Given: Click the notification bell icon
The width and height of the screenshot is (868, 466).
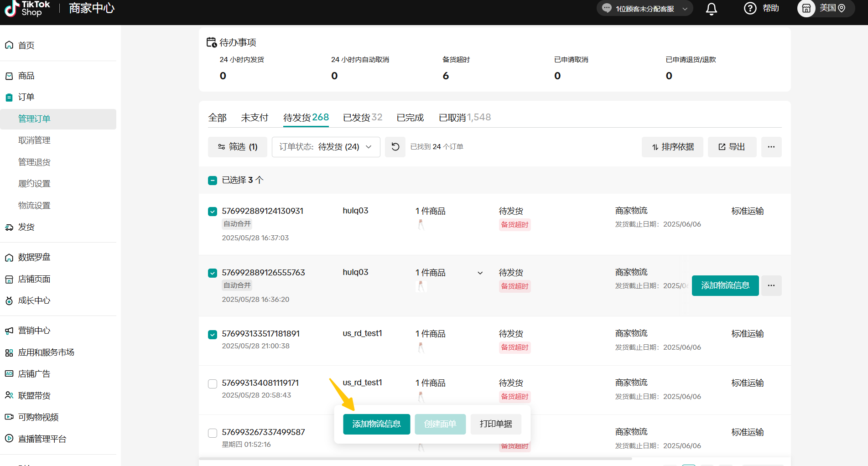Looking at the screenshot, I should pyautogui.click(x=711, y=9).
